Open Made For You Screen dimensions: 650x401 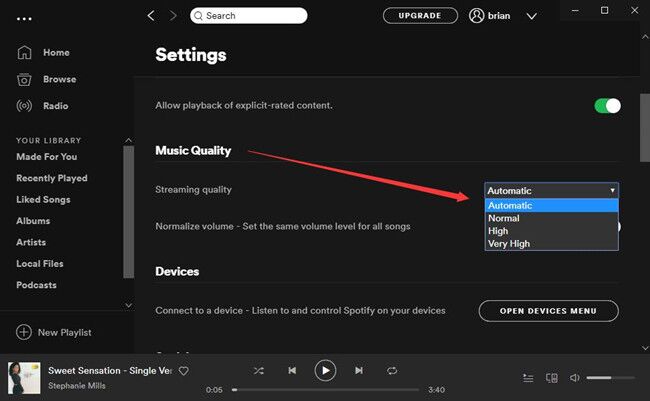click(x=46, y=157)
